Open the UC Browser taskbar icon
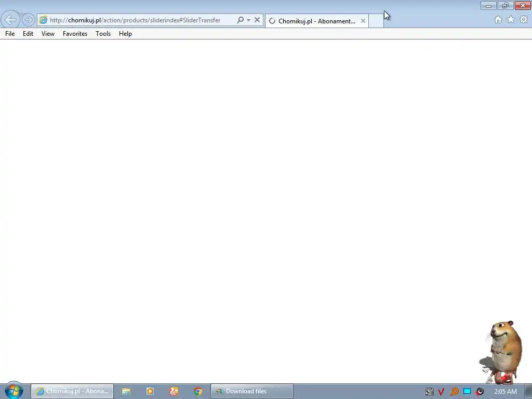Screen dimensions: 532x399 click(x=174, y=391)
